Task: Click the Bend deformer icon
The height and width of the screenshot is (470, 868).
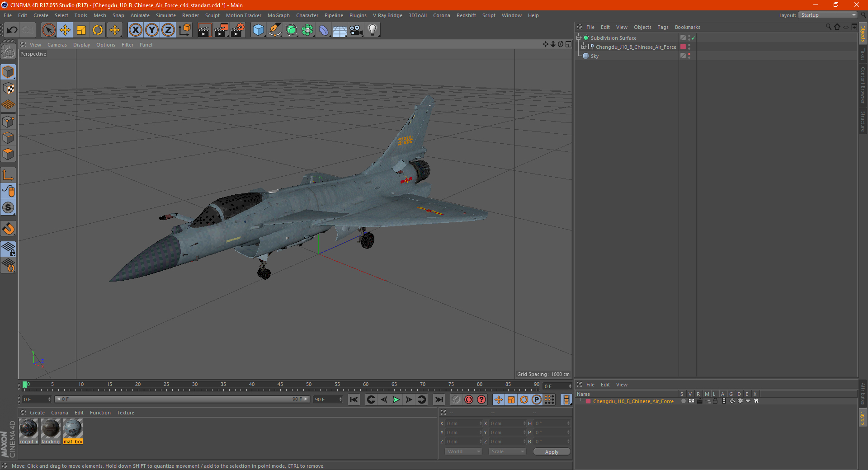Action: [x=324, y=30]
